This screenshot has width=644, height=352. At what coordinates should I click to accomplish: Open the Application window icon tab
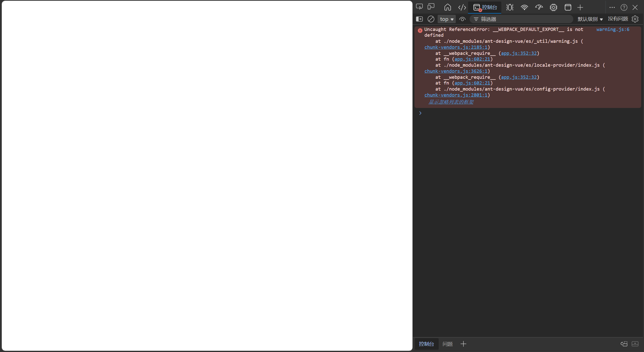568,7
